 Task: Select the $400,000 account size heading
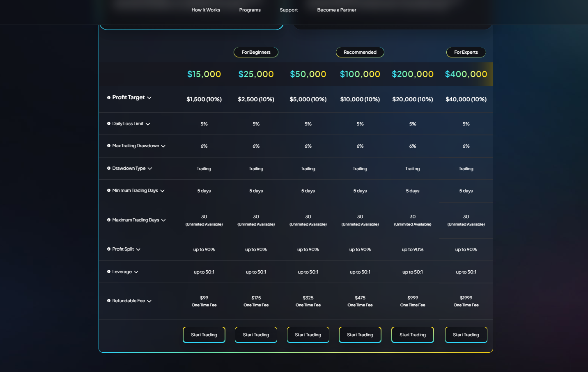[466, 74]
